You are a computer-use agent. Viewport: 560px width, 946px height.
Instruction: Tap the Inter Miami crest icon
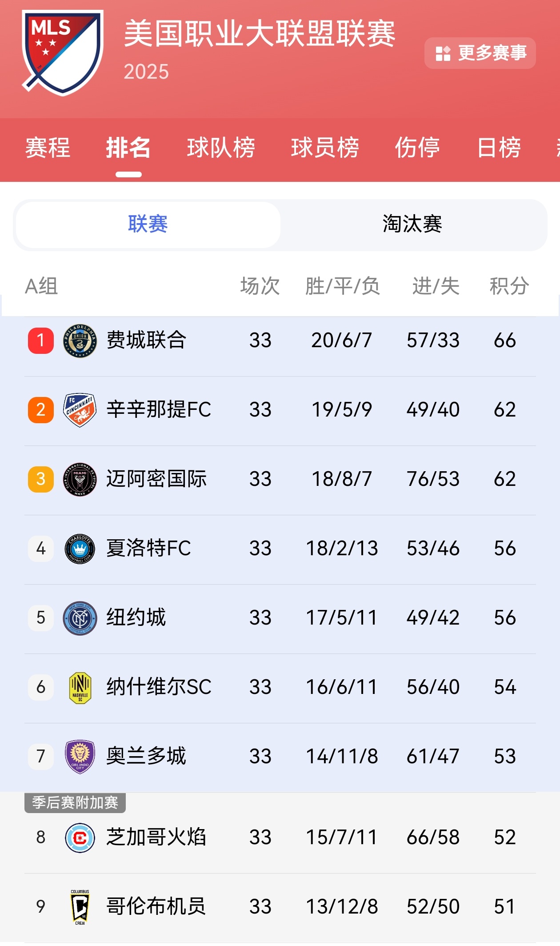[x=80, y=479]
